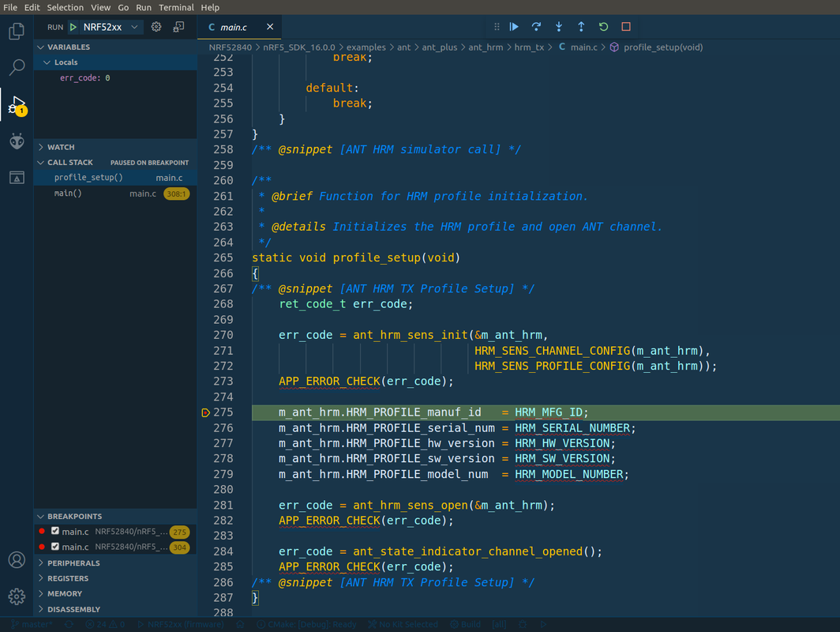Open the Search view in activity bar

pos(17,67)
